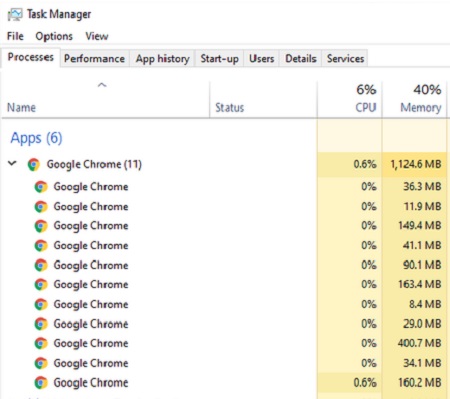Click the 1,124.6 MB memory value

(x=416, y=164)
